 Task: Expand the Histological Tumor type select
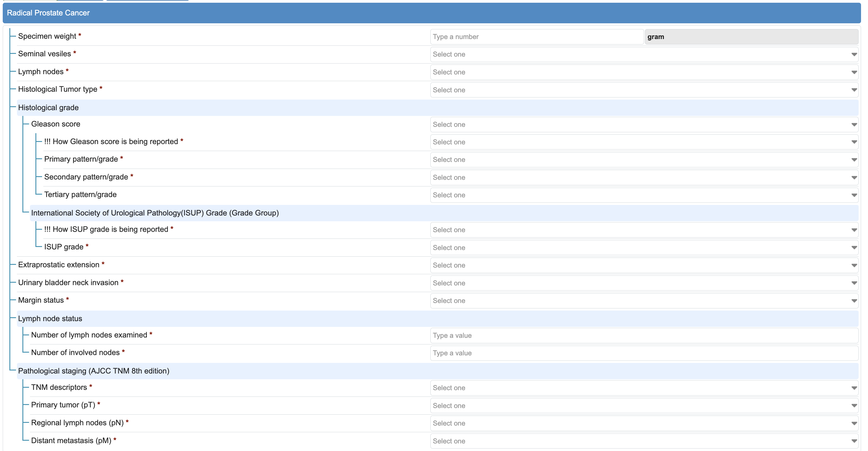coord(644,90)
